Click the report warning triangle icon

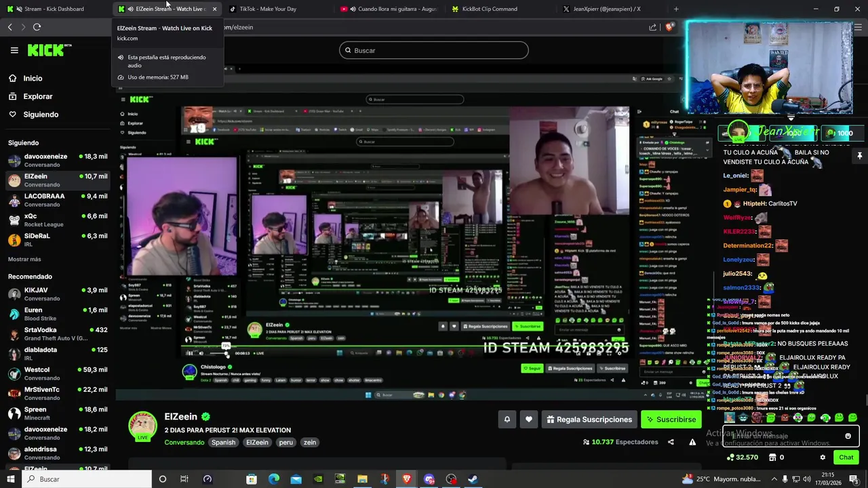tap(692, 442)
